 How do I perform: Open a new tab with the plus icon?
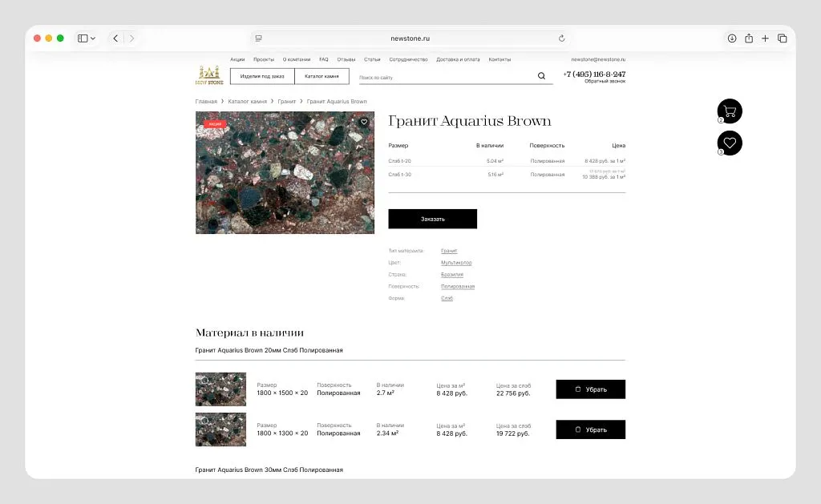click(x=765, y=38)
